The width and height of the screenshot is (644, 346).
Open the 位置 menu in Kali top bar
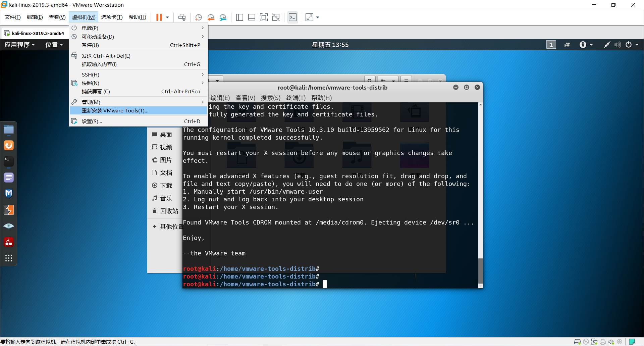tap(54, 45)
